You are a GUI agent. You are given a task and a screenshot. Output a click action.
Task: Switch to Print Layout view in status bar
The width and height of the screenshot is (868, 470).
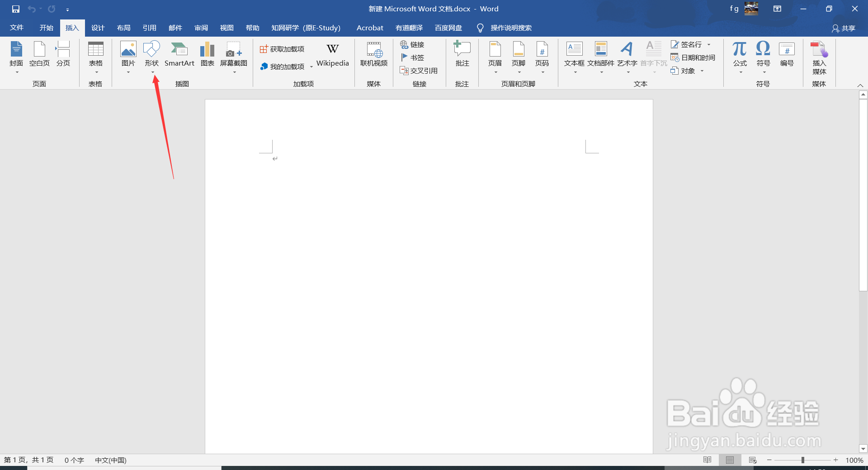coord(730,460)
